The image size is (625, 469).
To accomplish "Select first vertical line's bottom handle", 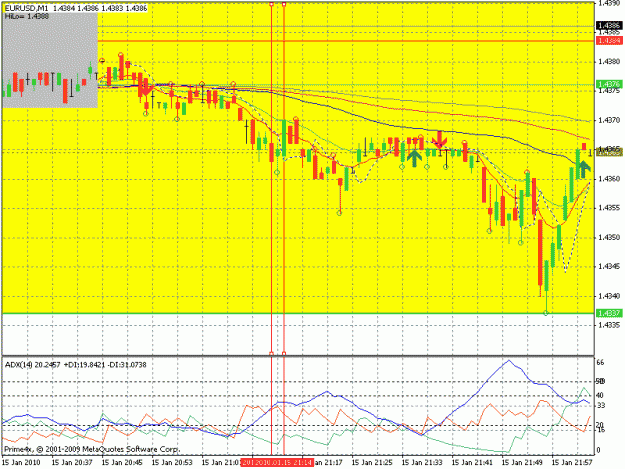I will coord(271,353).
